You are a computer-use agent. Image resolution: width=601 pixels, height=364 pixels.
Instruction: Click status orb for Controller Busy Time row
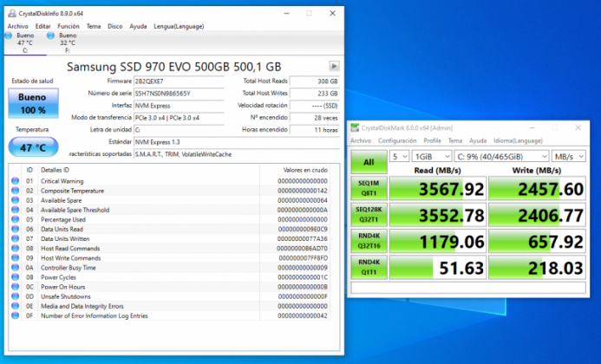click(x=16, y=268)
